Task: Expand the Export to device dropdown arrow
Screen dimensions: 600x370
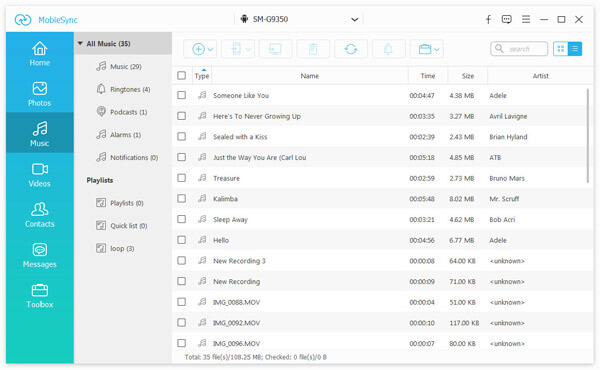Action: [x=248, y=49]
